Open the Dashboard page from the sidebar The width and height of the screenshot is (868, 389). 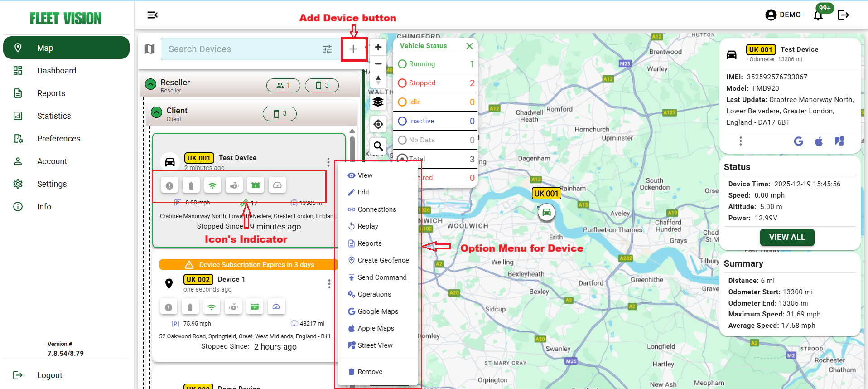pos(56,71)
